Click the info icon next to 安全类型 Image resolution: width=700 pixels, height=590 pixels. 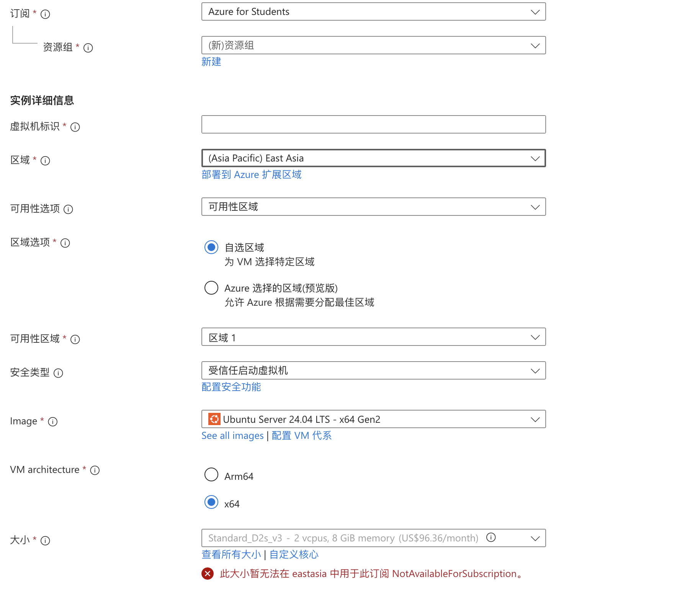(x=58, y=373)
